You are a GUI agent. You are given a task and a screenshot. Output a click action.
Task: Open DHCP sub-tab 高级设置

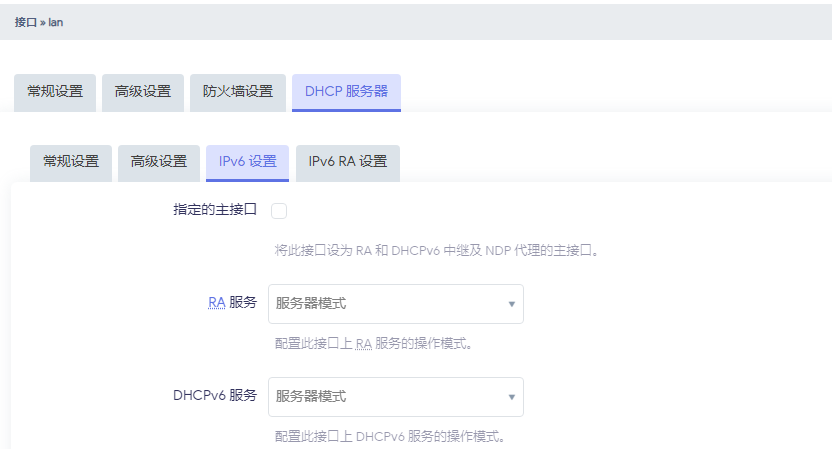coord(159,162)
